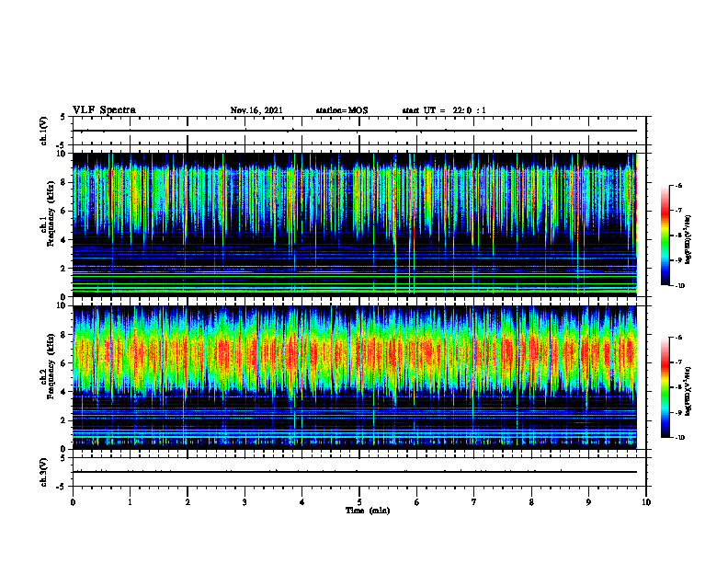Click the "4" tick label on ch.2 frequency axis
Screen dimensions: 728x563
[x=64, y=392]
